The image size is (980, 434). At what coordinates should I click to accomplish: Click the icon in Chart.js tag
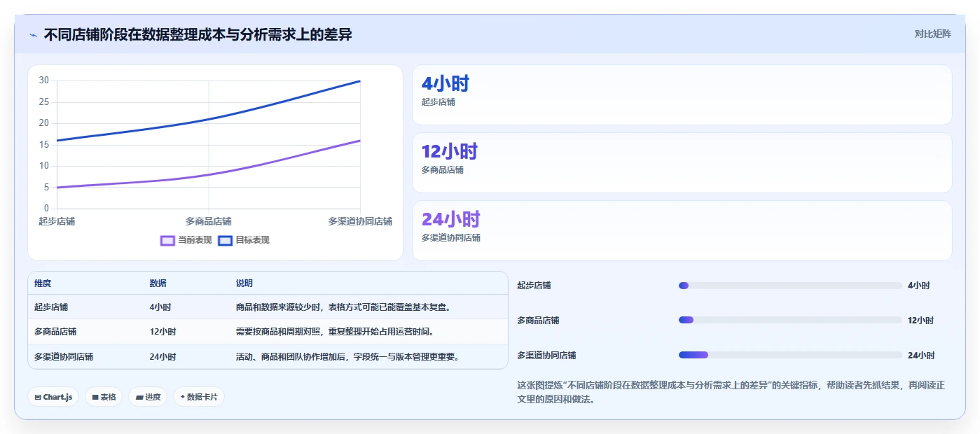pyautogui.click(x=38, y=397)
